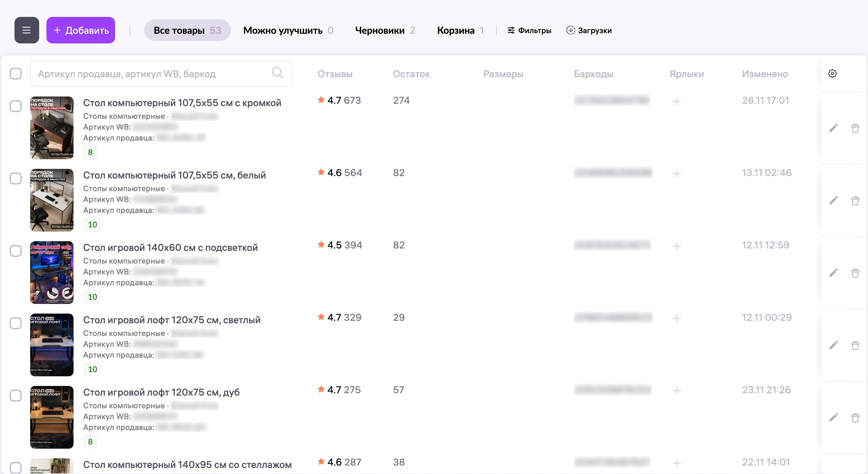The height and width of the screenshot is (474, 868).
Task: Check the Стол игровой 140x60 row
Action: (15, 251)
